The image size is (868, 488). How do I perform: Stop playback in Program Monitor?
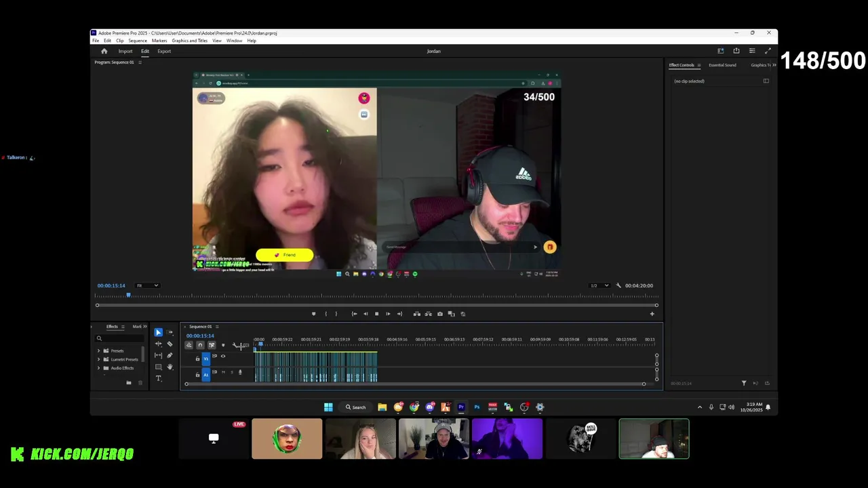376,314
